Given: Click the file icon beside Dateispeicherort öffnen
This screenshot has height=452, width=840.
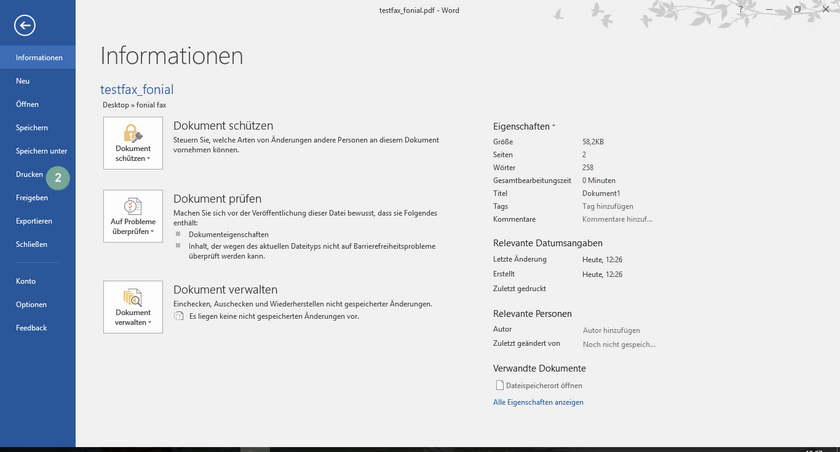Looking at the screenshot, I should point(500,385).
